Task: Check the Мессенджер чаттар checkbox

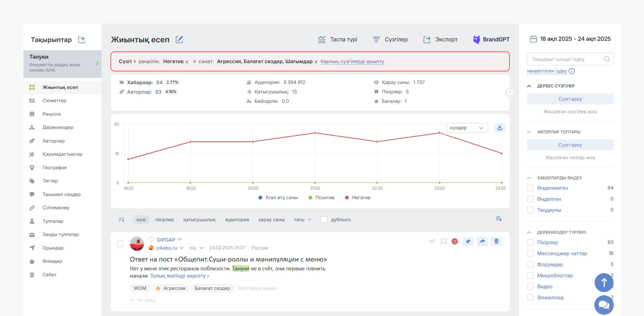Action: (530, 254)
